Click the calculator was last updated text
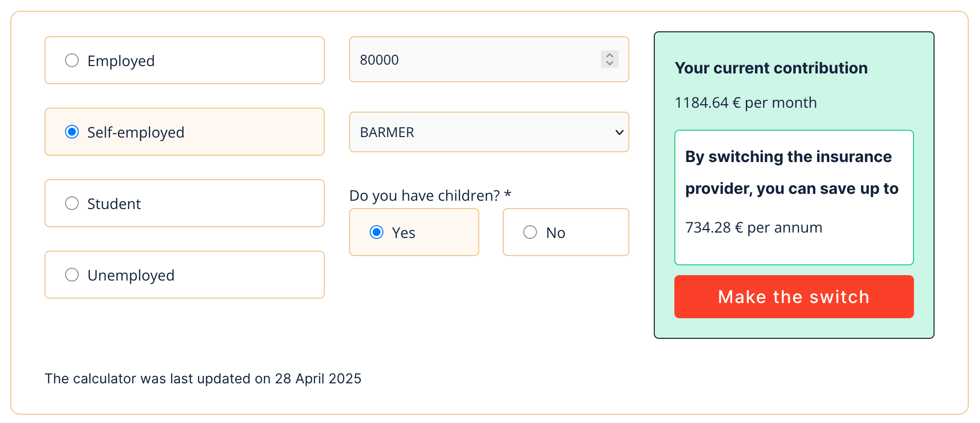Viewport: 980px width, 423px height. tap(157, 378)
